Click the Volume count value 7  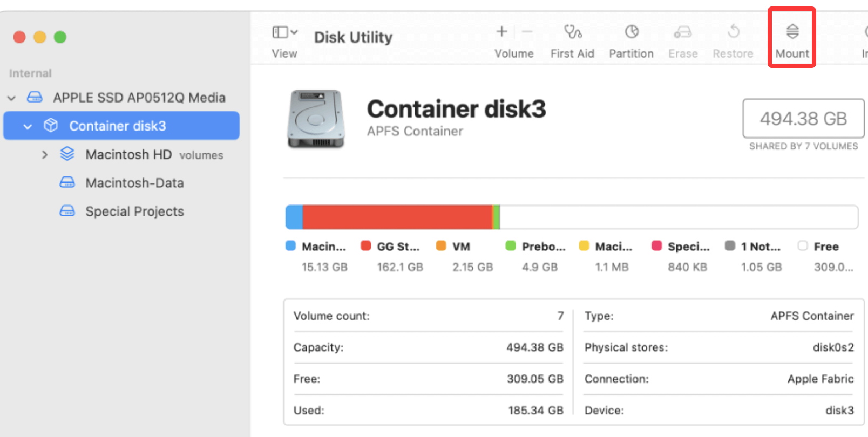pyautogui.click(x=560, y=316)
